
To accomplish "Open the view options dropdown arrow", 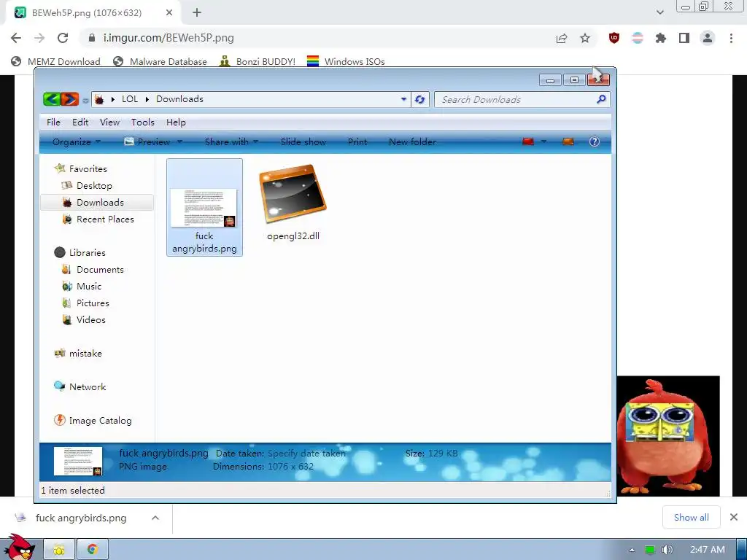I will [543, 142].
